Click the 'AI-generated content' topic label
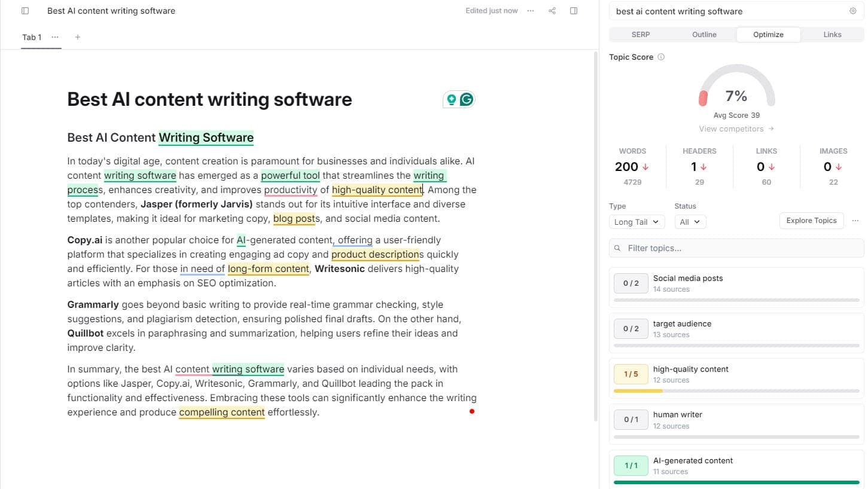The height and width of the screenshot is (489, 868). point(693,460)
